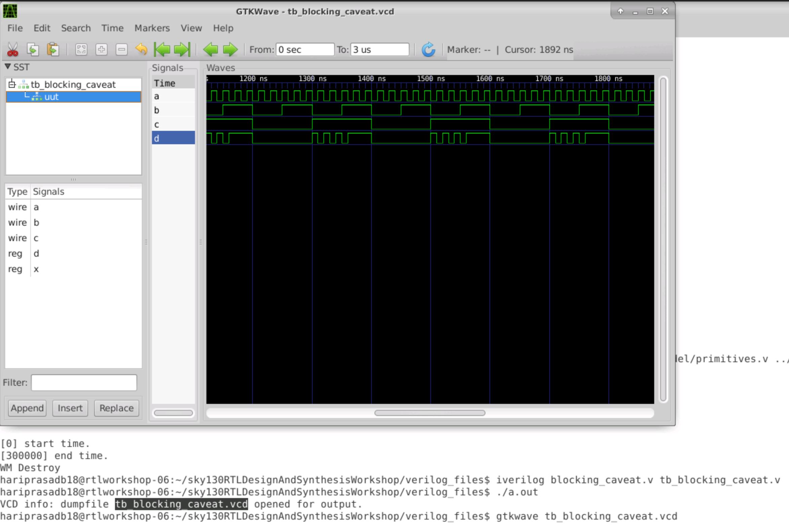This screenshot has width=789, height=532.
Task: Click the Replace button
Action: [116, 408]
